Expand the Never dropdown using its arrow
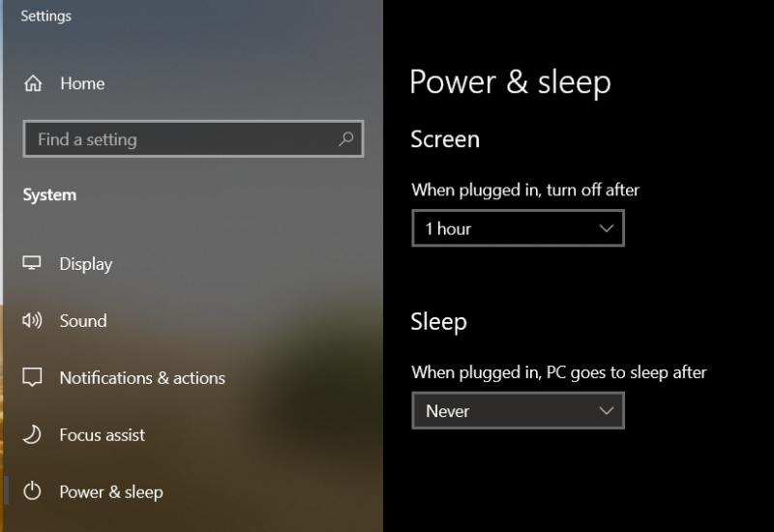Image resolution: width=774 pixels, height=532 pixels. point(607,410)
